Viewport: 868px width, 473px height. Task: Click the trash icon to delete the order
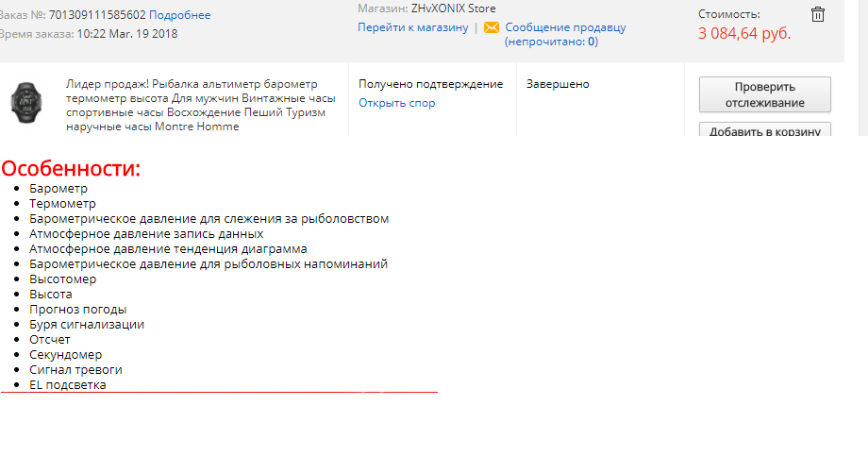point(818,14)
